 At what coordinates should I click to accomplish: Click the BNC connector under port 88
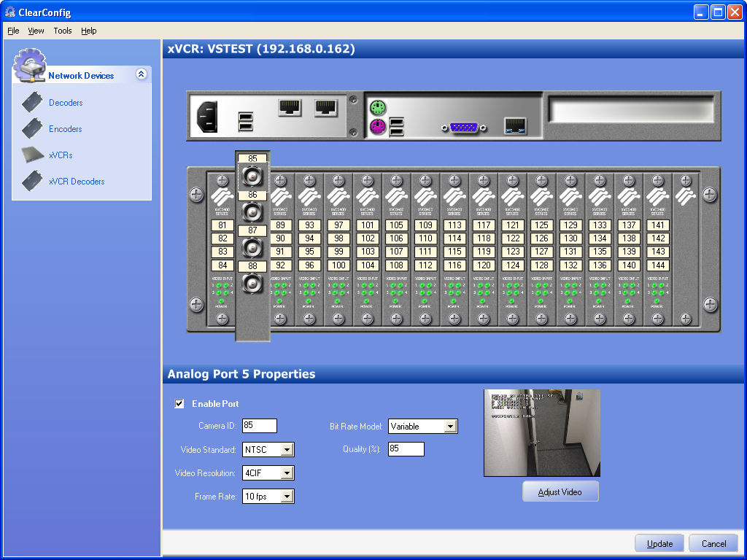click(x=252, y=283)
